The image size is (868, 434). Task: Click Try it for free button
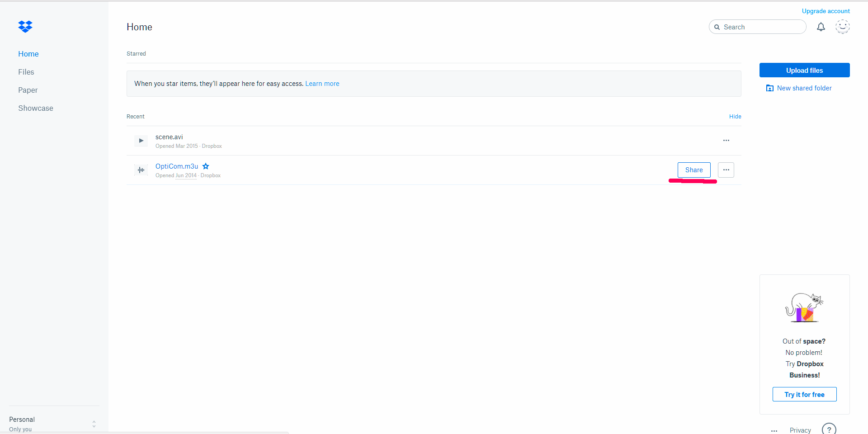tap(804, 394)
